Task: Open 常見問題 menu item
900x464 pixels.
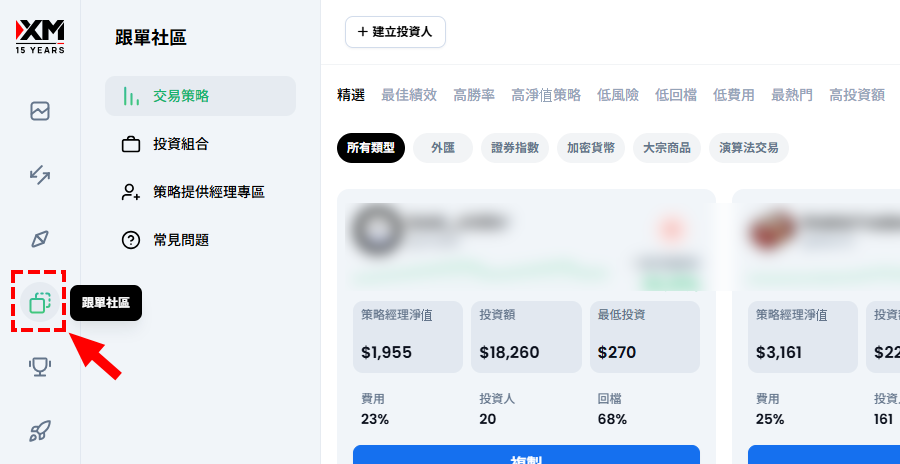Action: coord(200,240)
